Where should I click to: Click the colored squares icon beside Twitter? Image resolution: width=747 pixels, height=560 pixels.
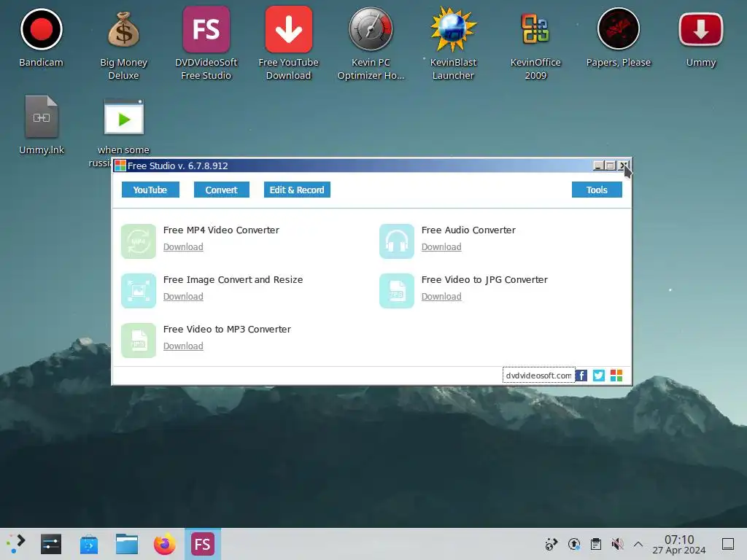[616, 376]
